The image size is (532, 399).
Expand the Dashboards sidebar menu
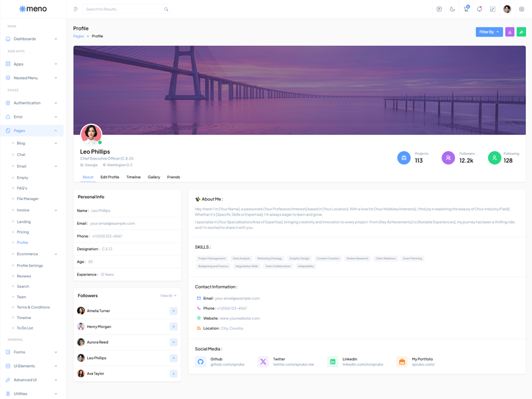[32, 39]
